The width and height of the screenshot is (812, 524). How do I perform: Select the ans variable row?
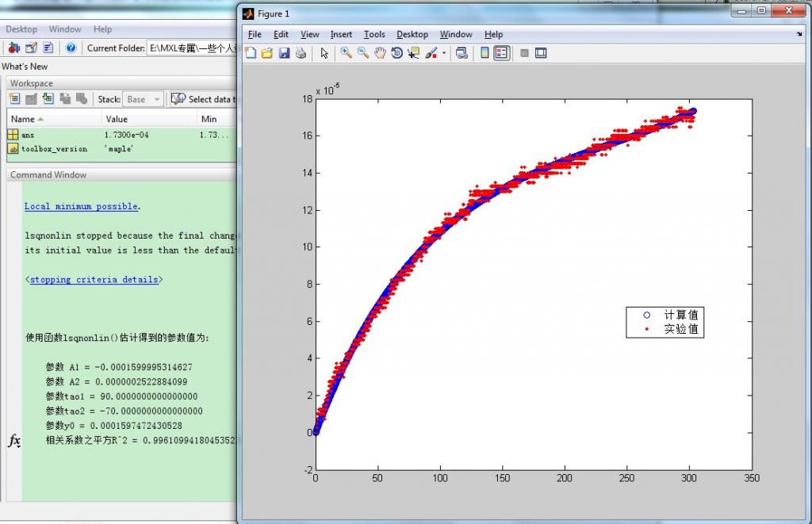tap(121, 135)
